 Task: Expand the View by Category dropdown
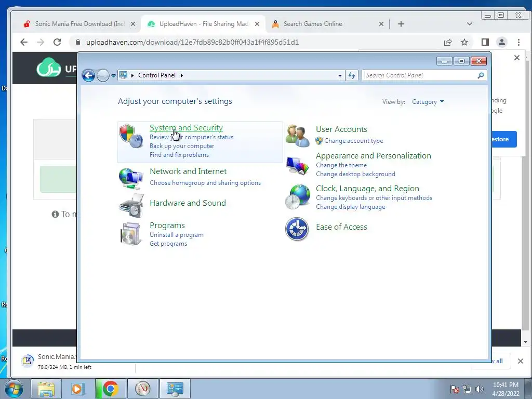click(x=428, y=102)
